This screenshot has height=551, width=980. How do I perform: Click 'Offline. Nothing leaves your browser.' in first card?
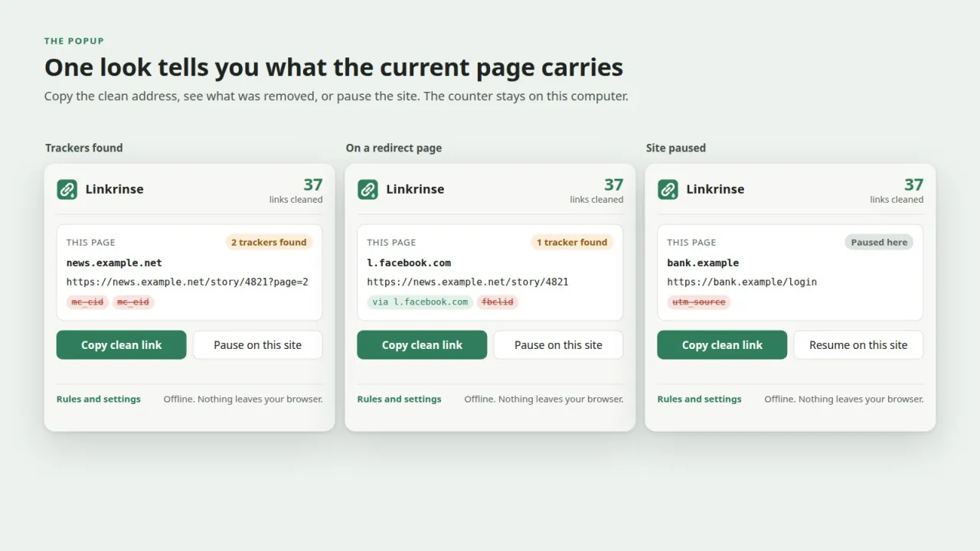(x=243, y=399)
